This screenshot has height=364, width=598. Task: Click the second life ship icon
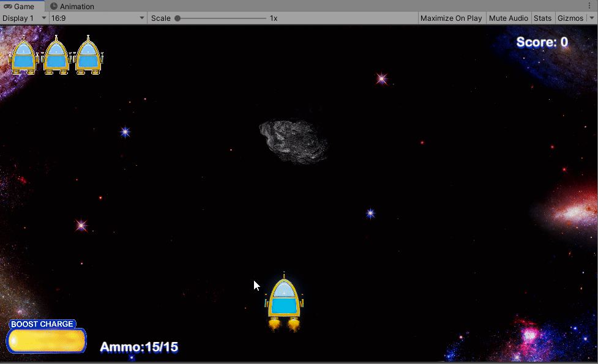(56, 55)
